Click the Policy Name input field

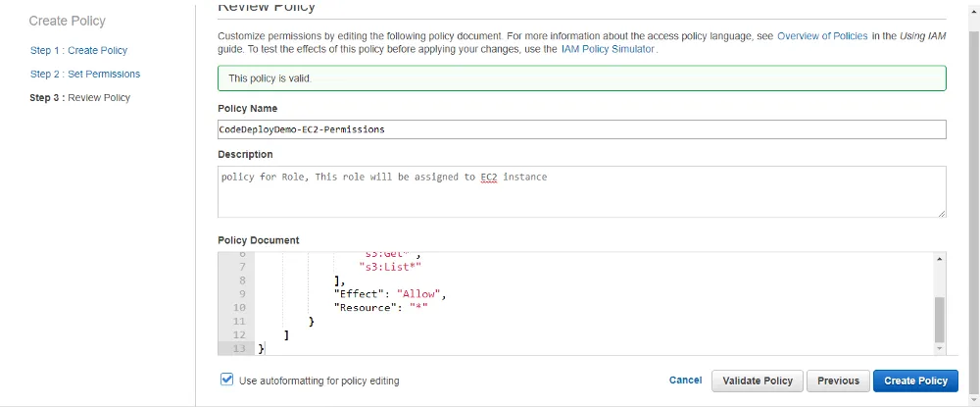click(x=581, y=129)
